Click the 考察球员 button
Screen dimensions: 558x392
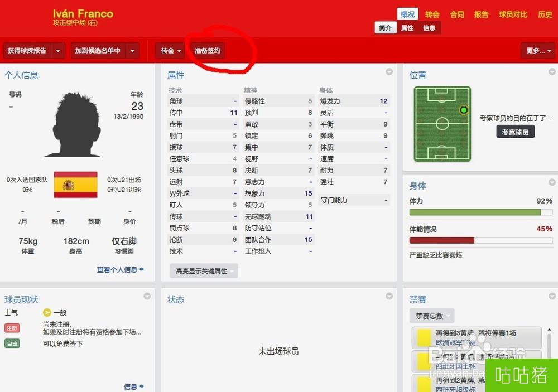[515, 132]
